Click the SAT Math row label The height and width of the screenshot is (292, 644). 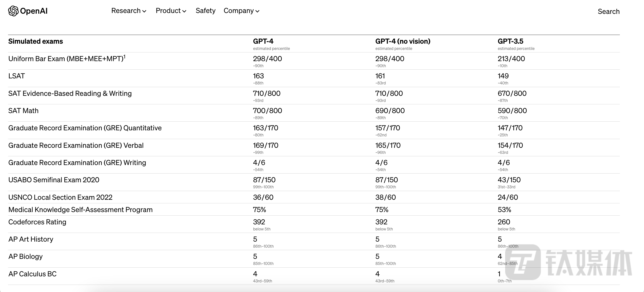[x=23, y=111]
